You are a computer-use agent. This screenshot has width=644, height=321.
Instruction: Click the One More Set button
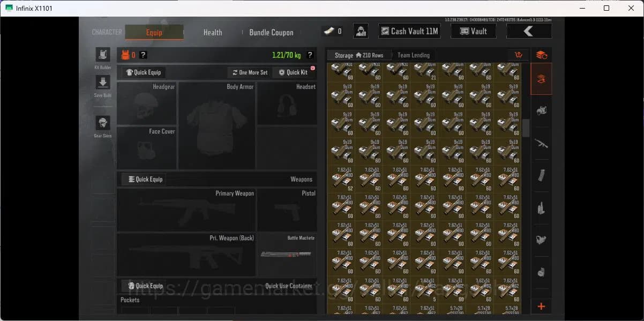click(250, 72)
